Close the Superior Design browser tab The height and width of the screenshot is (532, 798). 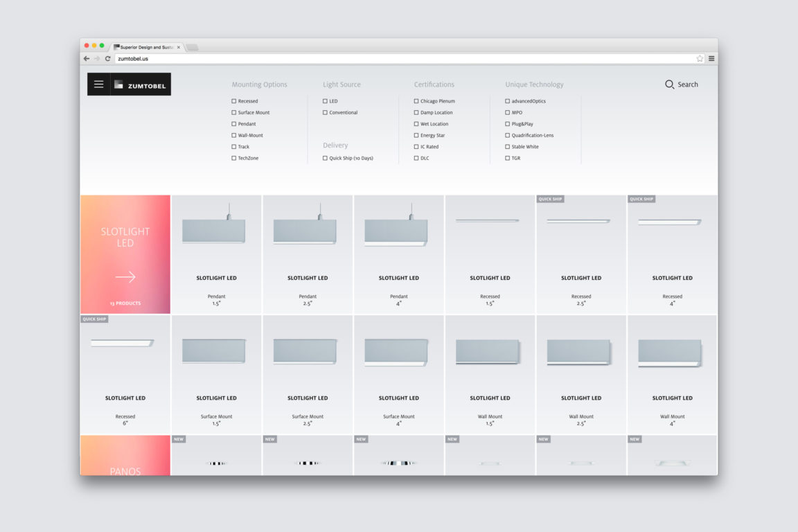click(x=179, y=47)
